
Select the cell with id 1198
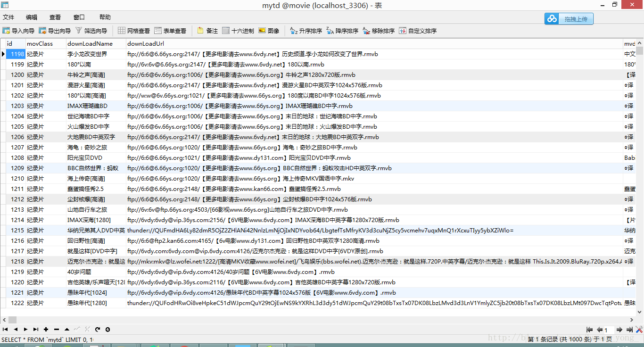pos(16,54)
